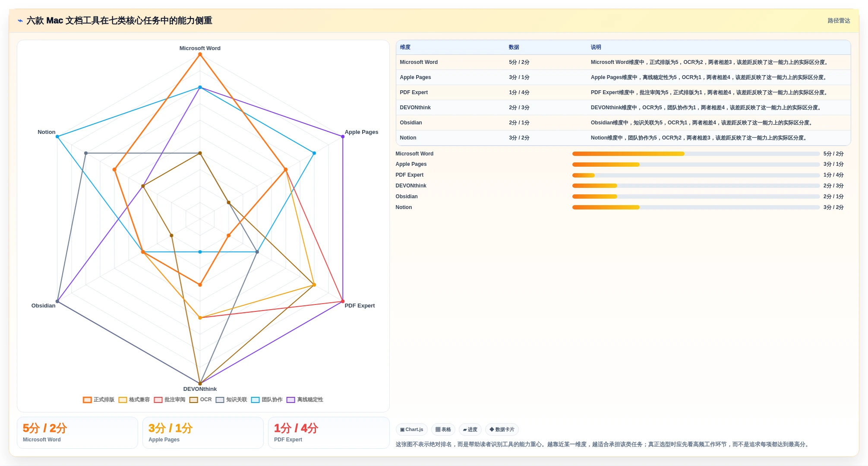
Task: Click the PDF Expert progress bar
Action: (696, 175)
